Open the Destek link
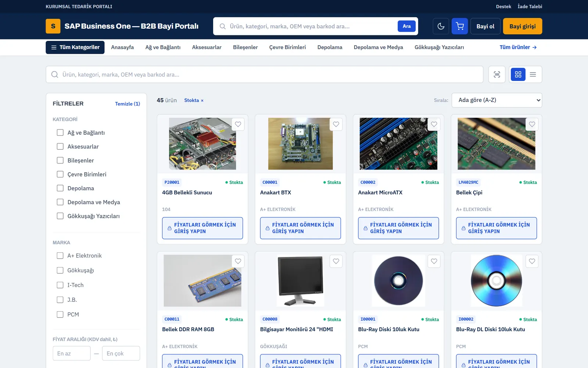 pos(503,7)
